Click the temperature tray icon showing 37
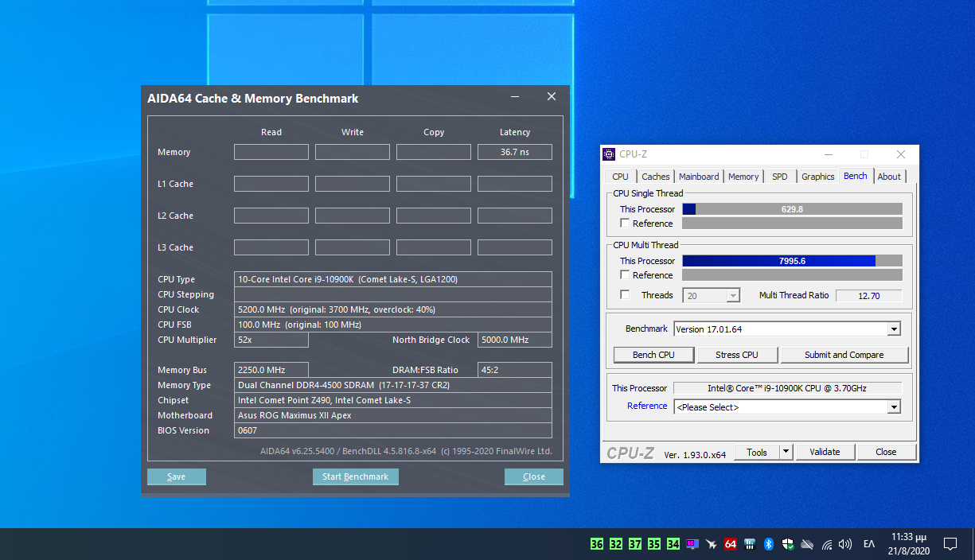 635,544
